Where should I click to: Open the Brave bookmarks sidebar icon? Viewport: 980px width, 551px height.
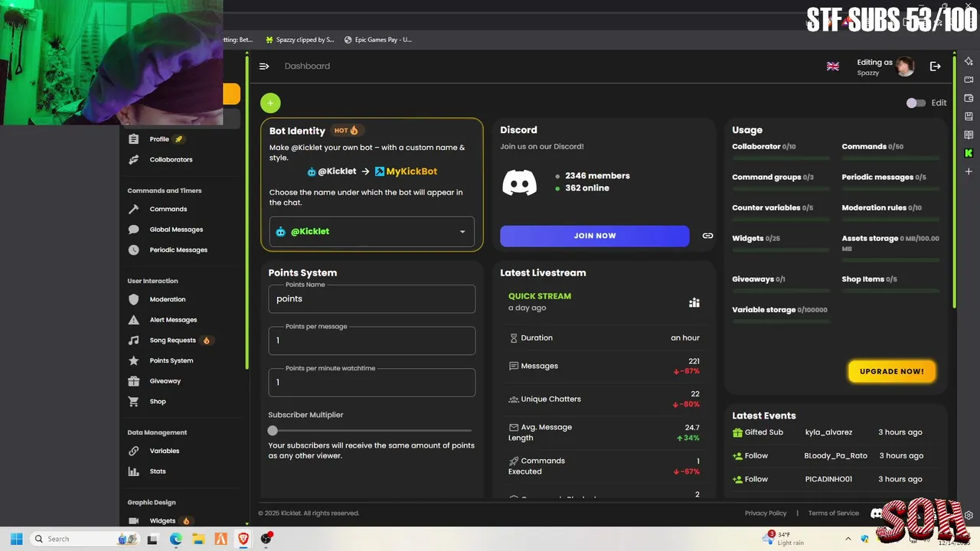coord(969,116)
